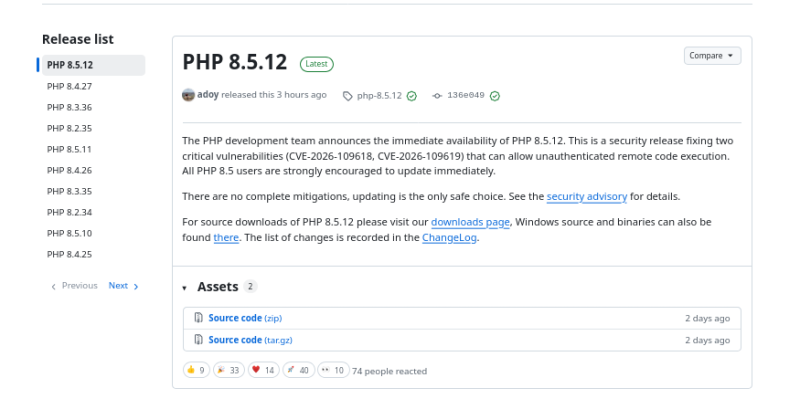
Task: Click the file icon for Source code (tar.gz)
Action: pos(198,340)
